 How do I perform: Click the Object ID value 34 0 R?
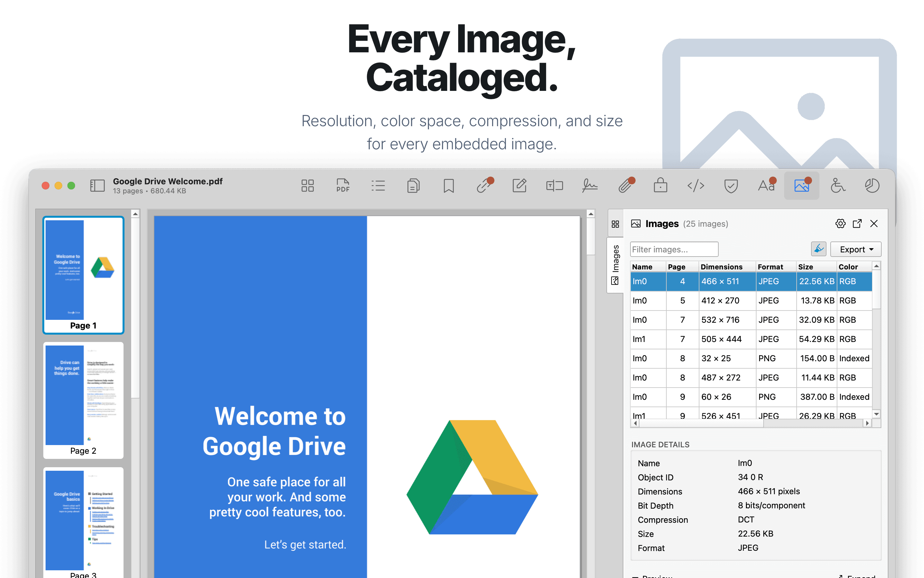750,477
